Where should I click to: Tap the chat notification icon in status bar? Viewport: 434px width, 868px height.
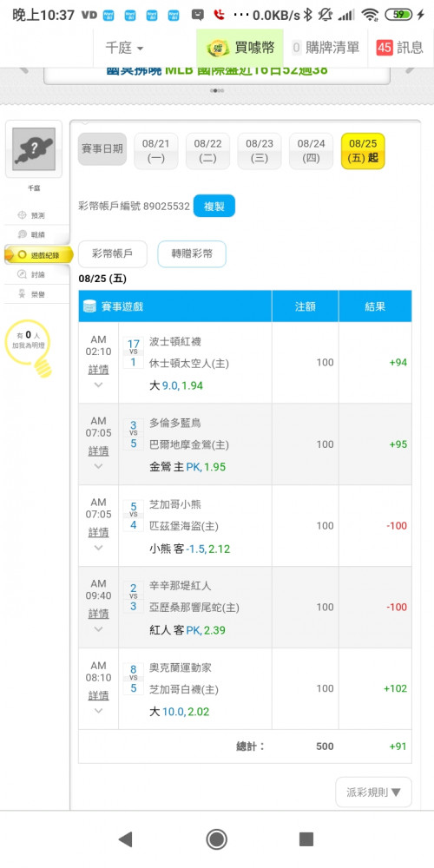[197, 15]
